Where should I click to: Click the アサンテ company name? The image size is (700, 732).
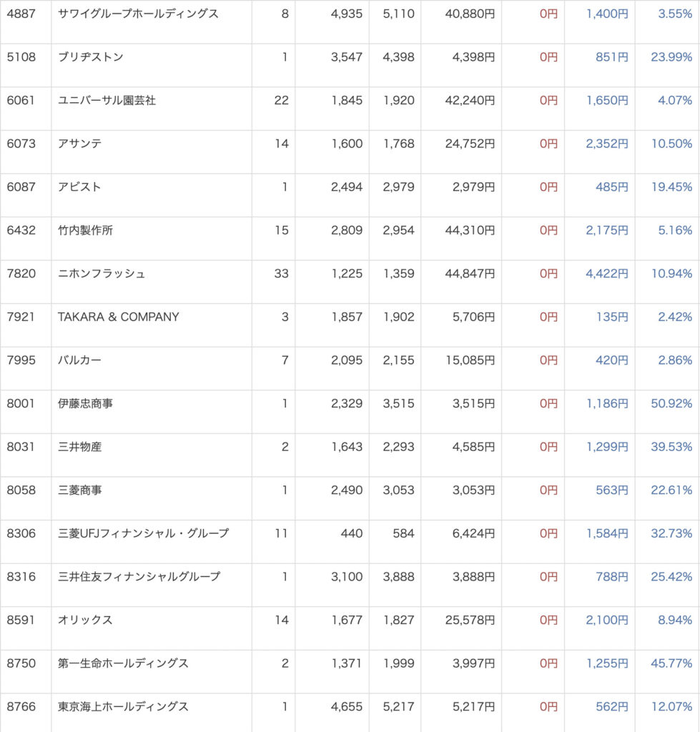(79, 144)
